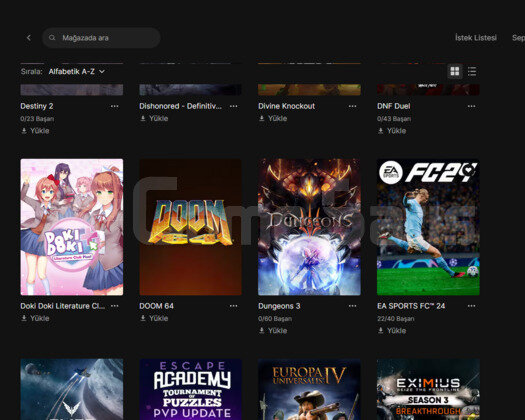Viewport: 525px width, 420px height.
Task: Install DOOM 64 via Yükle
Action: click(154, 318)
